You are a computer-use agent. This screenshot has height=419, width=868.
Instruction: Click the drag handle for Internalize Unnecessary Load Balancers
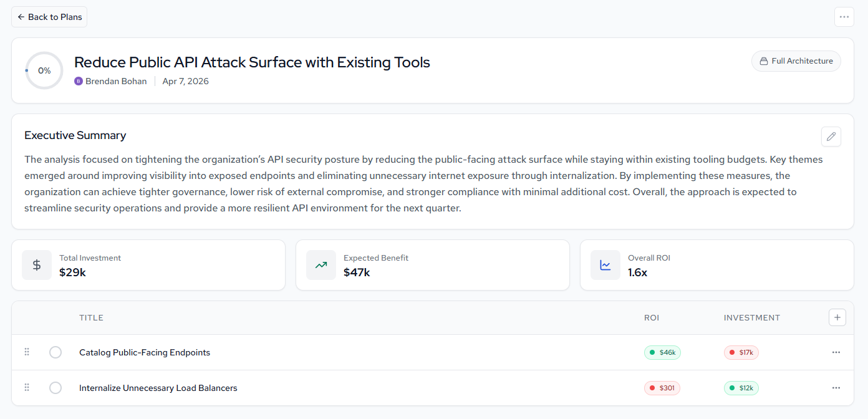pos(27,388)
